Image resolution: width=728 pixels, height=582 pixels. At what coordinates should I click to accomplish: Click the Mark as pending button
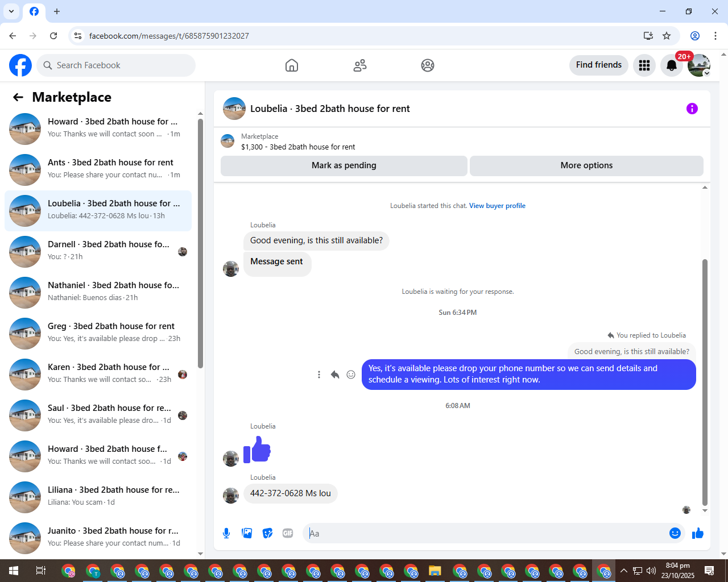(344, 165)
